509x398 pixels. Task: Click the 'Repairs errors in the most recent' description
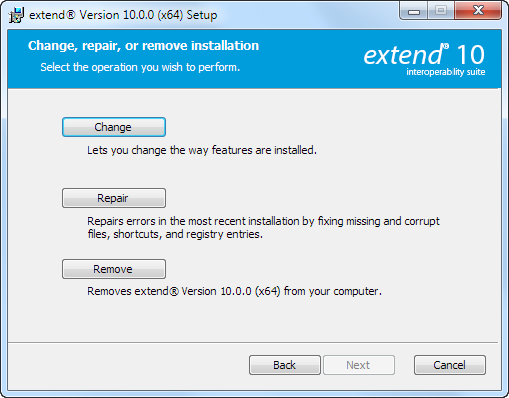click(x=263, y=228)
